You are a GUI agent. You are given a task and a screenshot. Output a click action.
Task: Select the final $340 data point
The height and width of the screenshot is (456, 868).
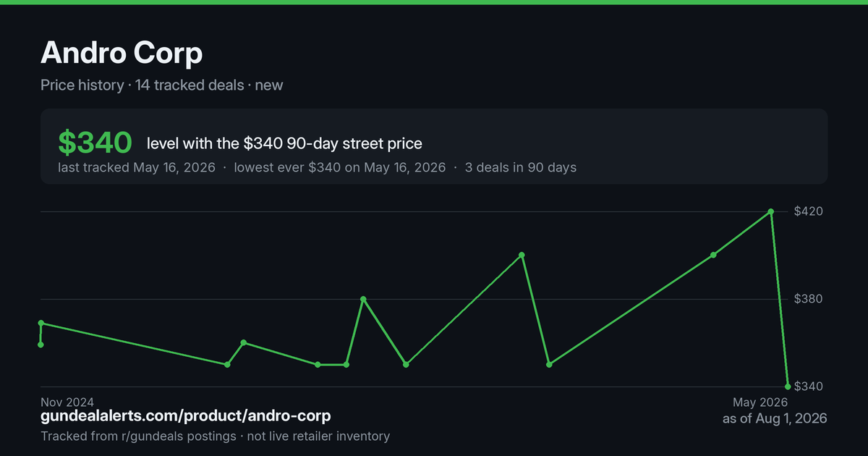click(x=788, y=387)
